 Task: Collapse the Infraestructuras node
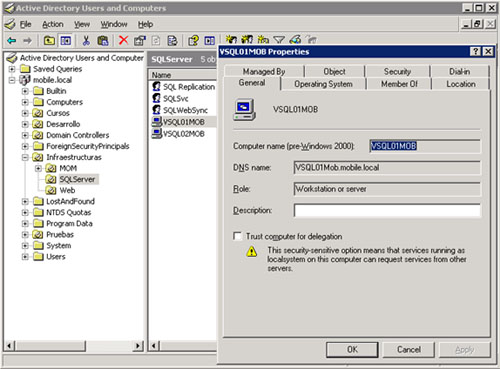coord(25,157)
